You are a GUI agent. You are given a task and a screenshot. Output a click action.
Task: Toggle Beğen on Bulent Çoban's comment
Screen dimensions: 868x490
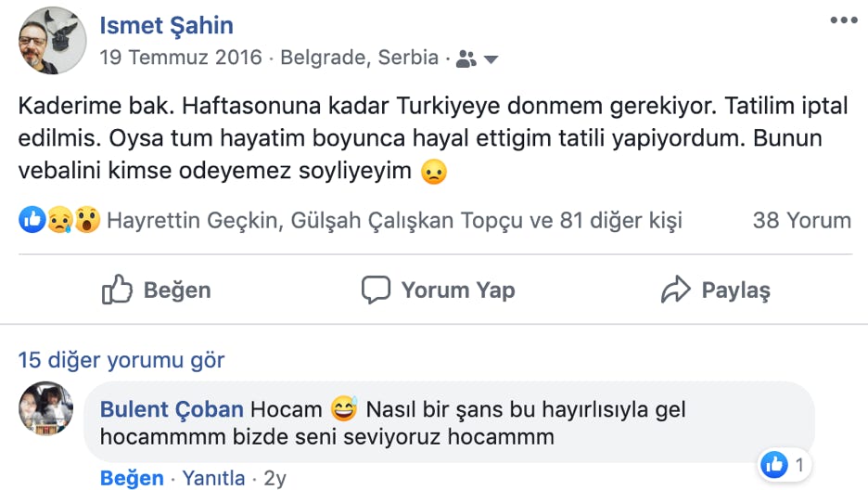[132, 479]
